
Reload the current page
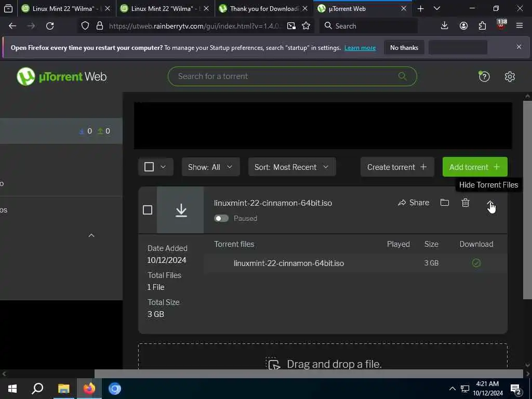(x=50, y=26)
